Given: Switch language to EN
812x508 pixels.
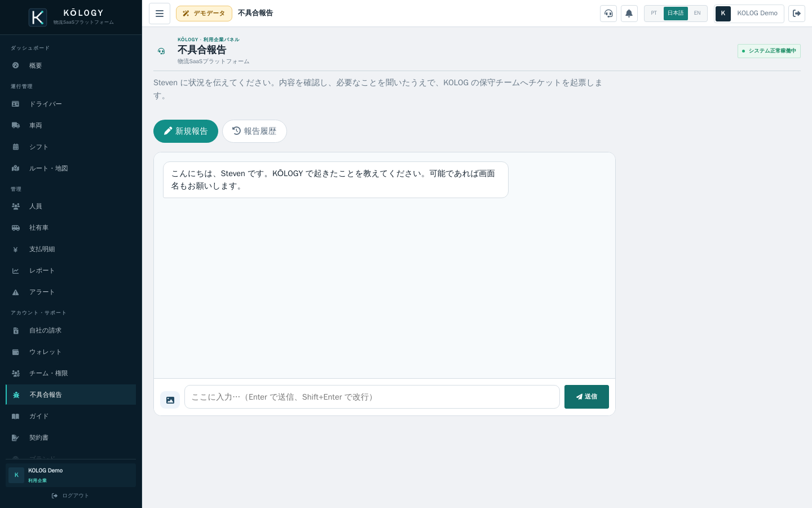Looking at the screenshot, I should 698,13.
